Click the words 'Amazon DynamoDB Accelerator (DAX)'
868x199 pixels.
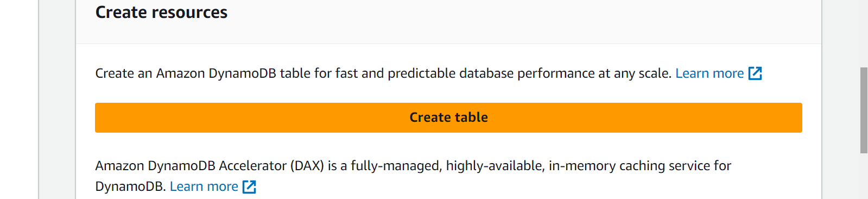pyautogui.click(x=210, y=166)
